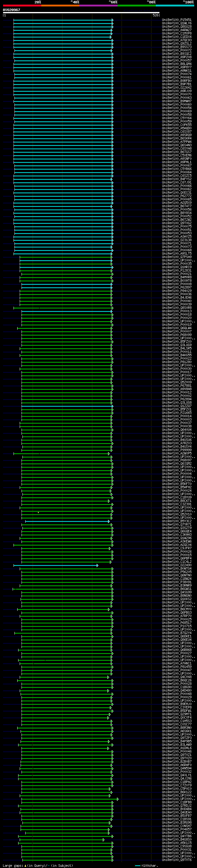Select the UniRef100_B5FZX0 hit label

coord(177,342)
